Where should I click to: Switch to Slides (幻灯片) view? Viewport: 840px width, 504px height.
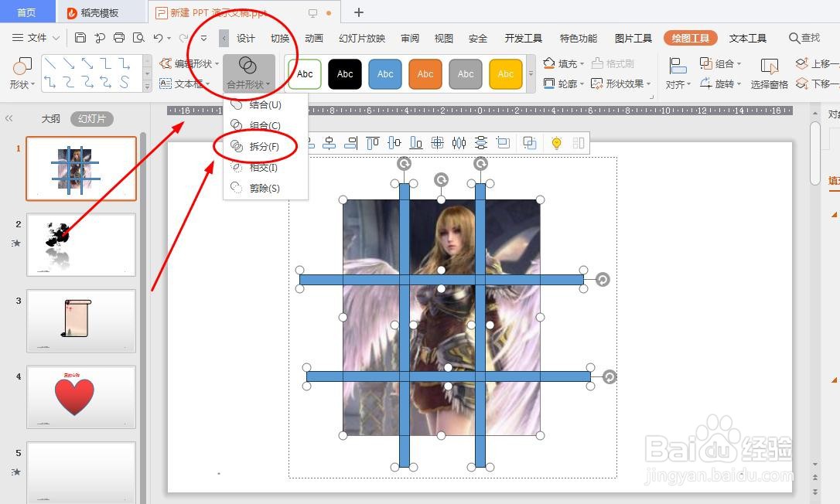coord(91,119)
